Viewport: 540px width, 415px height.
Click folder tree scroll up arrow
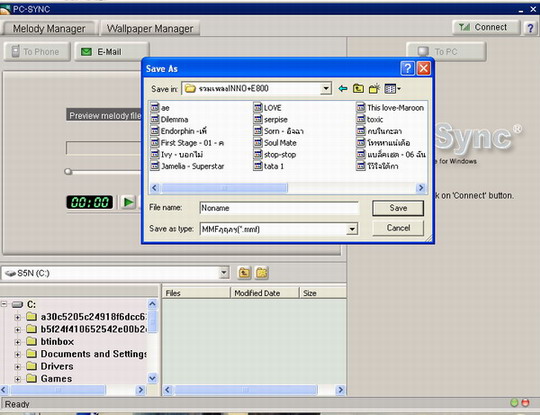pyautogui.click(x=152, y=304)
